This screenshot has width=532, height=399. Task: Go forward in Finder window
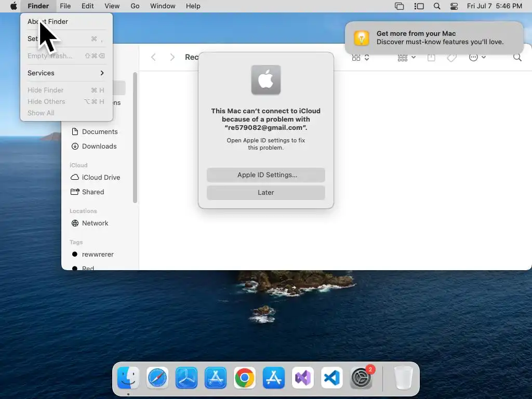[172, 57]
